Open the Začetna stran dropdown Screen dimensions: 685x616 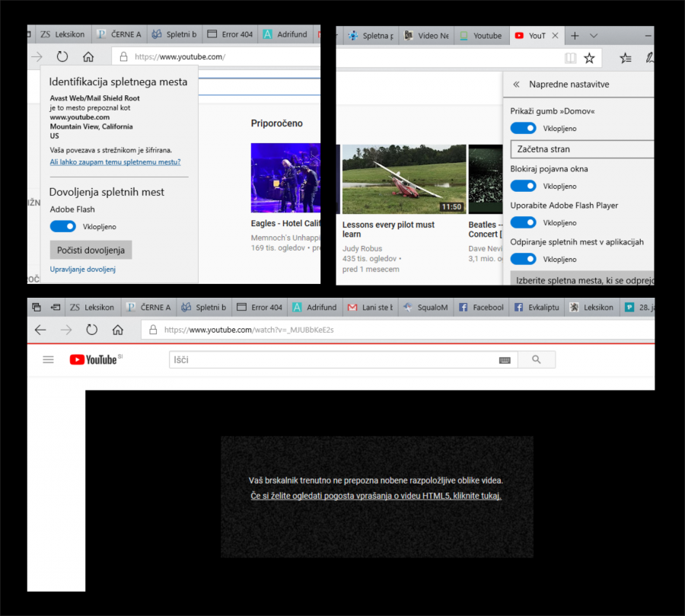click(x=582, y=149)
